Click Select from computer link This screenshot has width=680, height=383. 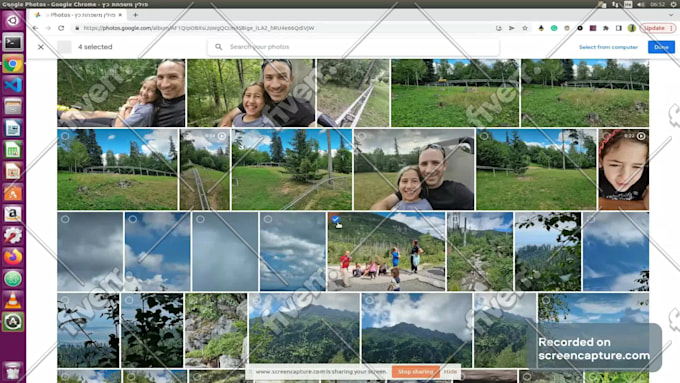608,47
